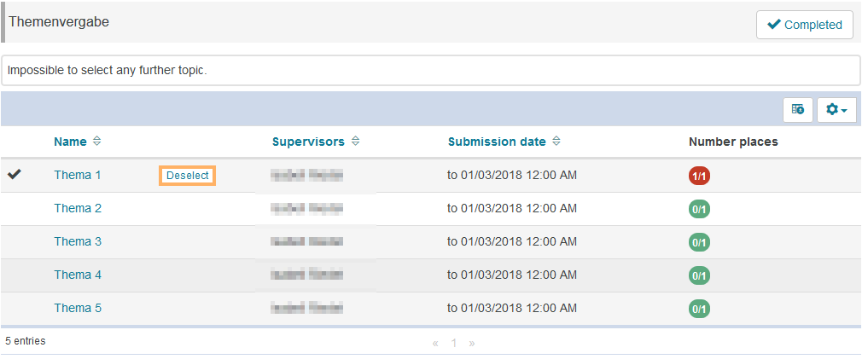868x359 pixels.
Task: Open the gear settings dropdown
Action: click(x=836, y=110)
